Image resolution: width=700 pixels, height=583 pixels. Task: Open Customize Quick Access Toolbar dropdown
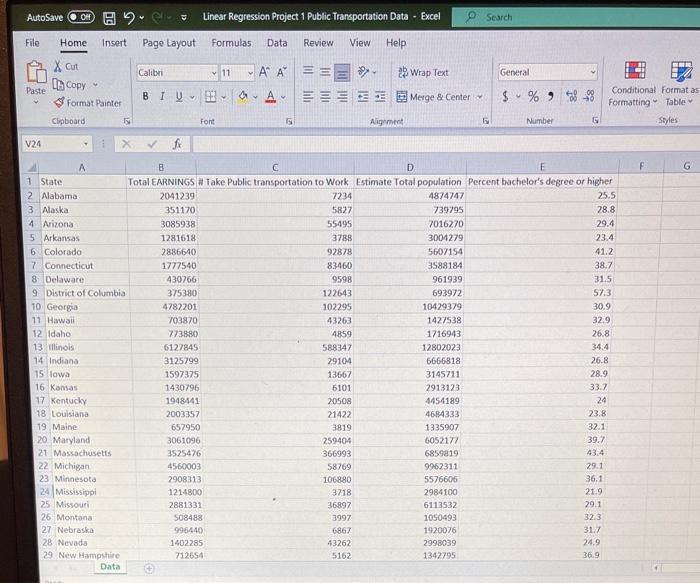184,18
